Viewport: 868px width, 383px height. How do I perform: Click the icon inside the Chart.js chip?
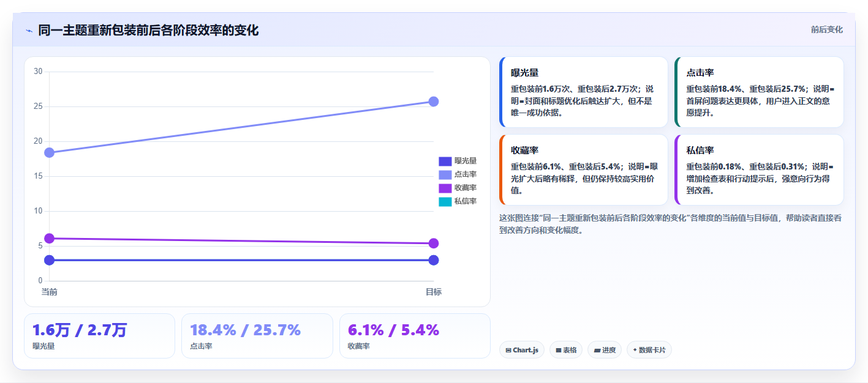[508, 351]
